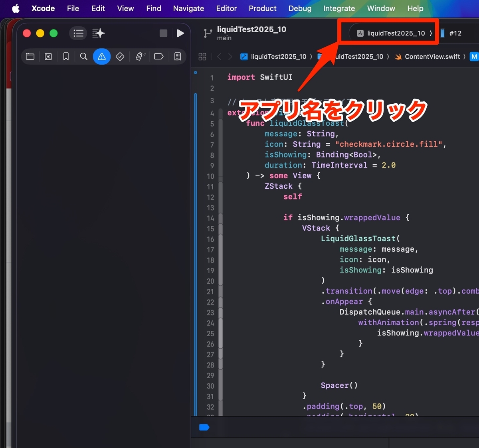Click line number 1 in the gutter
Image resolution: width=479 pixels, height=448 pixels.
coord(212,78)
